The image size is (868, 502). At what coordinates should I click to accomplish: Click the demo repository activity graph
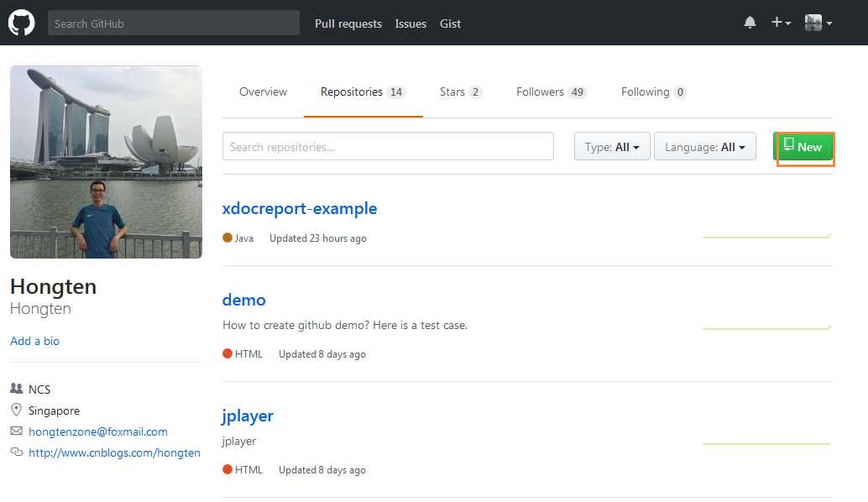767,327
